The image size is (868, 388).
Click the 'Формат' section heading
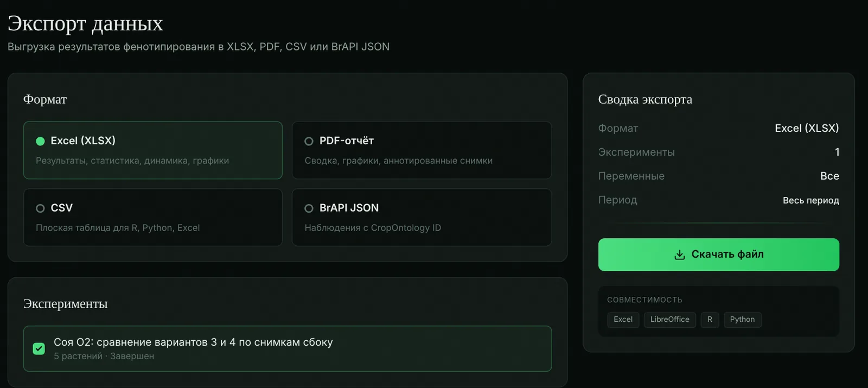click(45, 99)
